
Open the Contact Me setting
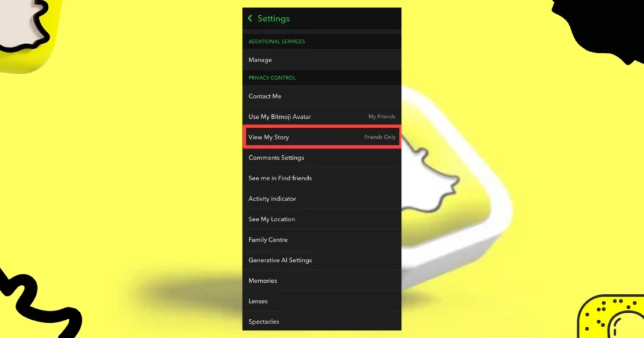click(x=321, y=96)
